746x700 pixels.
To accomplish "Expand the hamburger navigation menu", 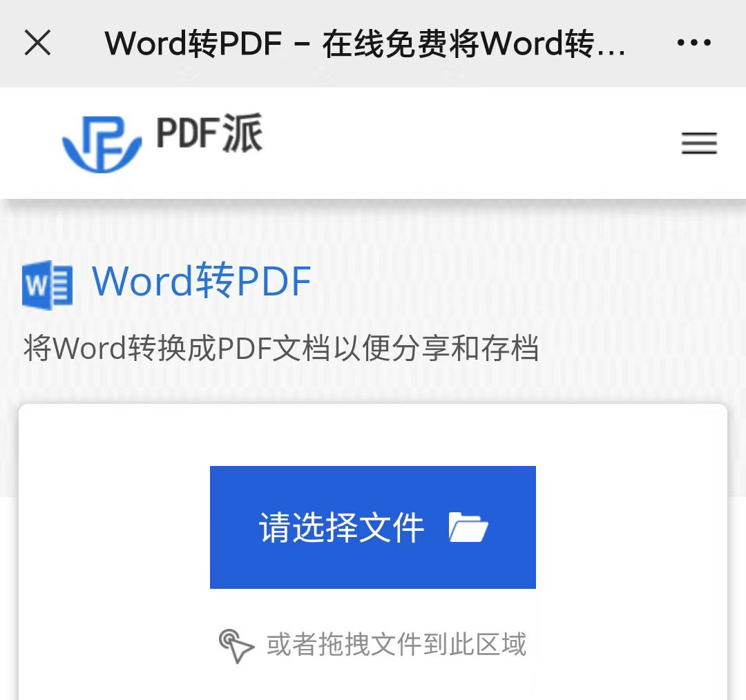I will (x=699, y=144).
